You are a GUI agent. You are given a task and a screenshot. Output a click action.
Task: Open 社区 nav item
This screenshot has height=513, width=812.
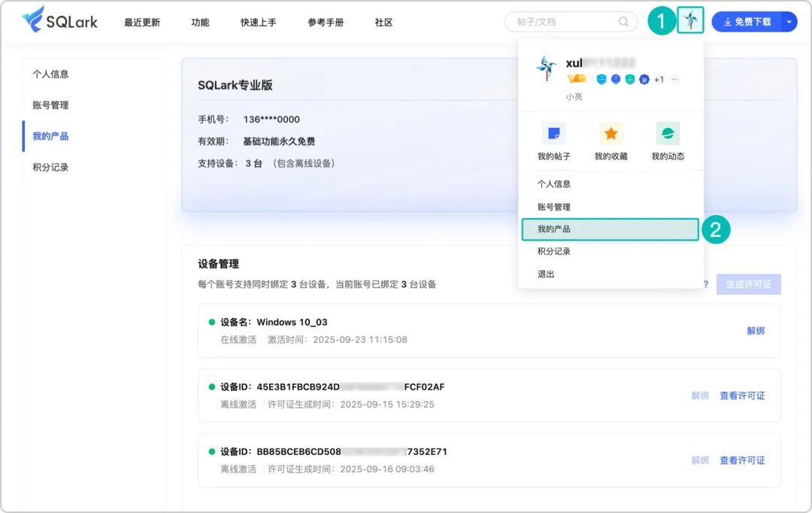[x=383, y=23]
